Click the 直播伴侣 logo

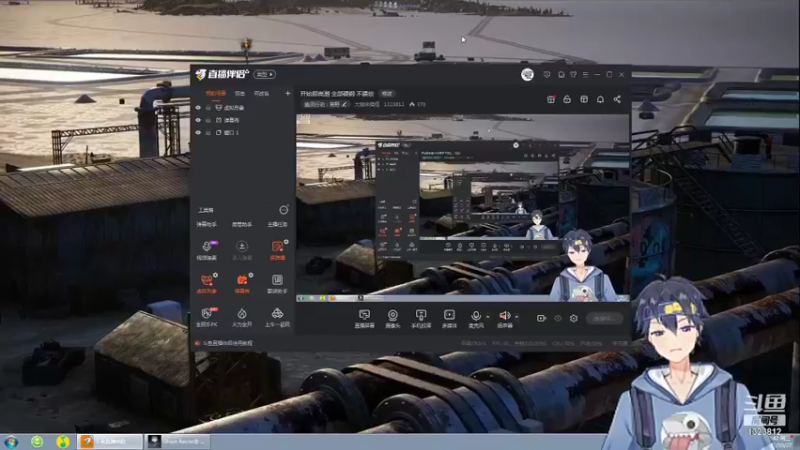tap(222, 74)
